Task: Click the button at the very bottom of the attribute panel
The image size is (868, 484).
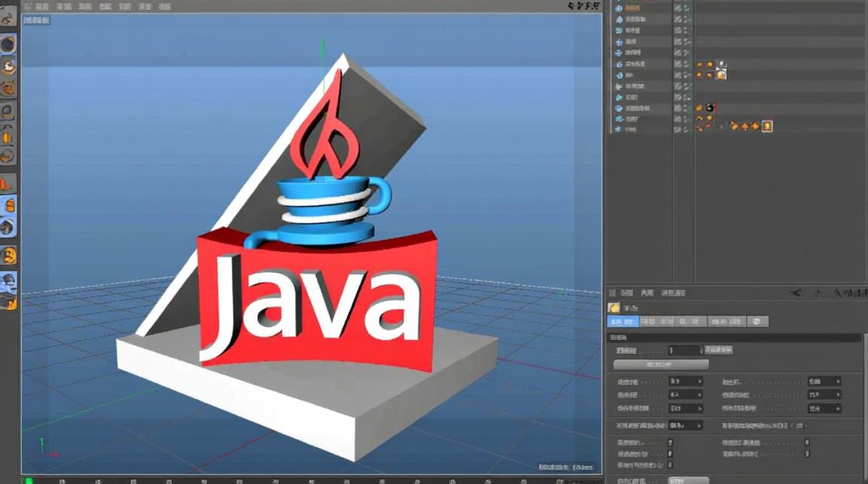Action: 690,480
